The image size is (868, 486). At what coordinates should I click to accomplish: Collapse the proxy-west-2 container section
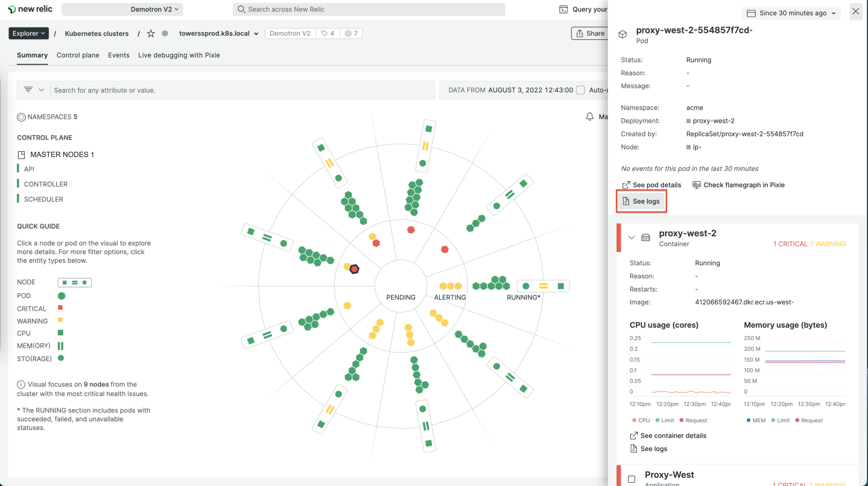point(631,238)
